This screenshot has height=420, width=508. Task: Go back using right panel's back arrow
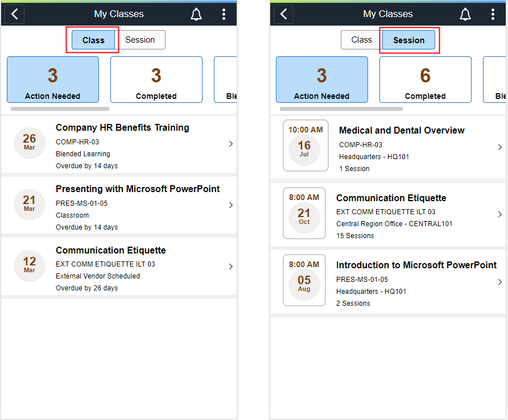click(283, 14)
